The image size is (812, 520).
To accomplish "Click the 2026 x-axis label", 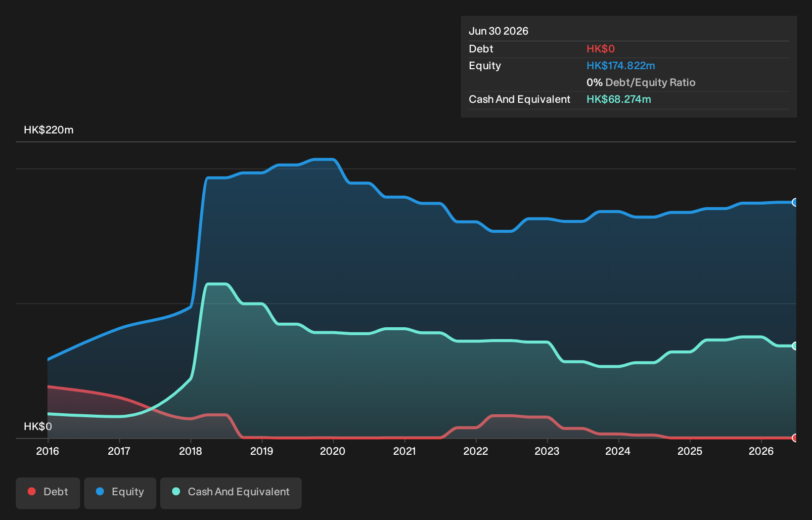I will pyautogui.click(x=761, y=451).
